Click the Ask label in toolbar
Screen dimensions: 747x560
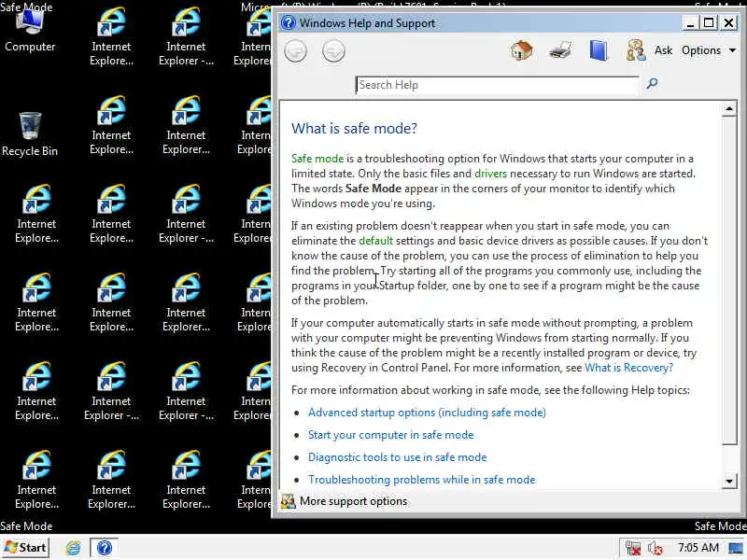point(663,50)
